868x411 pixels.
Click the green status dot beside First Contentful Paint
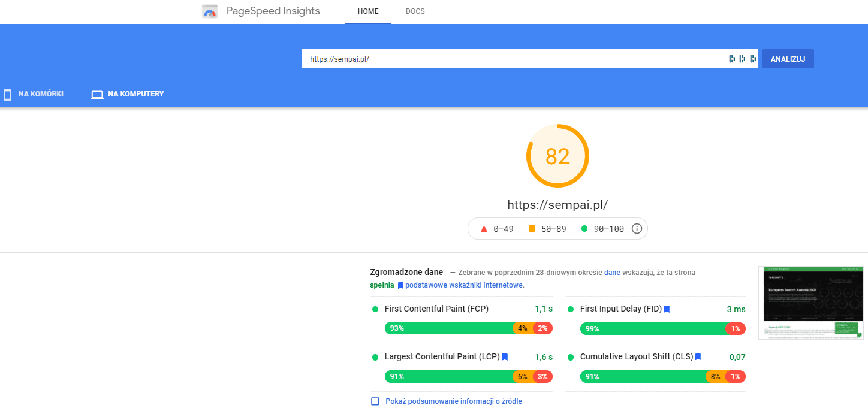375,309
